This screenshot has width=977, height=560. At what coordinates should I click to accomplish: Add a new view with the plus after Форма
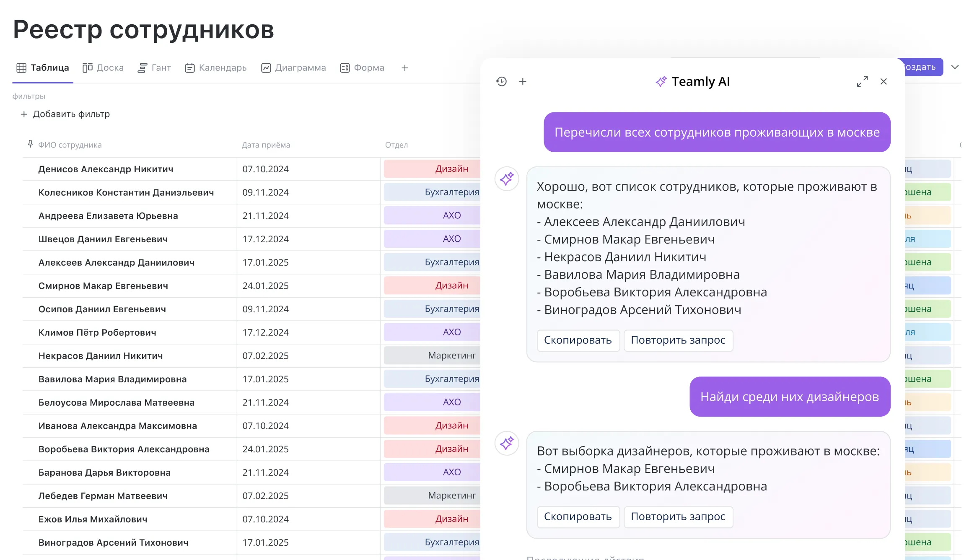tap(404, 68)
